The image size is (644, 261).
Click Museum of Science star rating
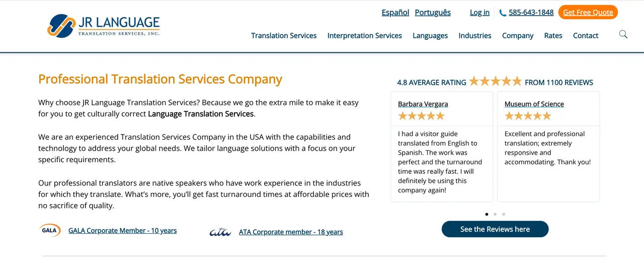point(528,116)
